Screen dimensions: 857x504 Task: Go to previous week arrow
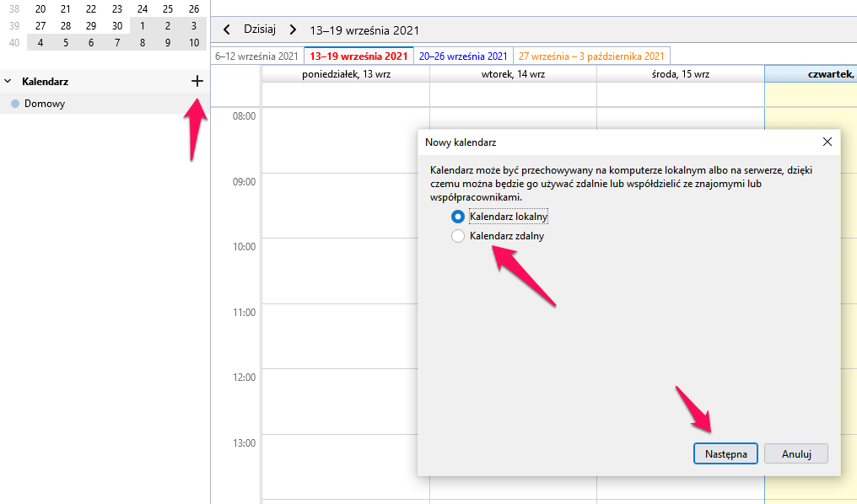tap(227, 29)
